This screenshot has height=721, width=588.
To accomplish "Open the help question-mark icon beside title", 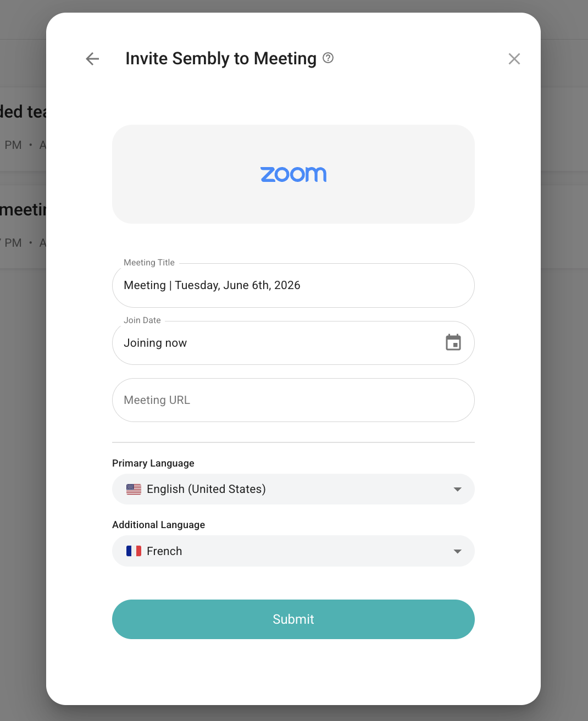I will coord(328,58).
